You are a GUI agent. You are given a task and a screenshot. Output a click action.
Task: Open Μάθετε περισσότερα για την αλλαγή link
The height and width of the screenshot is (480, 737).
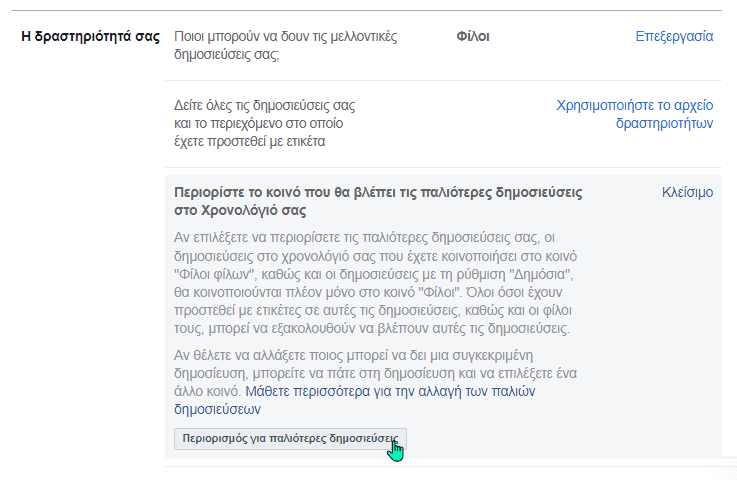(x=354, y=400)
